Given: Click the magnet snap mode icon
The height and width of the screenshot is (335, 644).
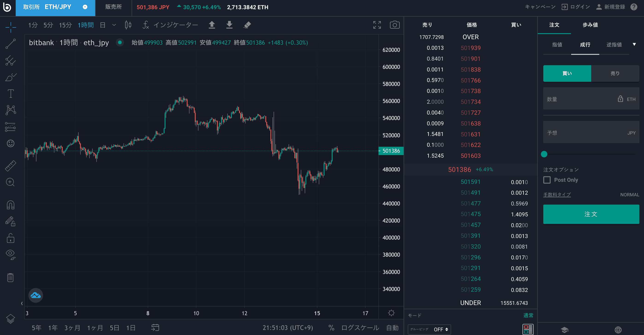Looking at the screenshot, I should [x=11, y=205].
